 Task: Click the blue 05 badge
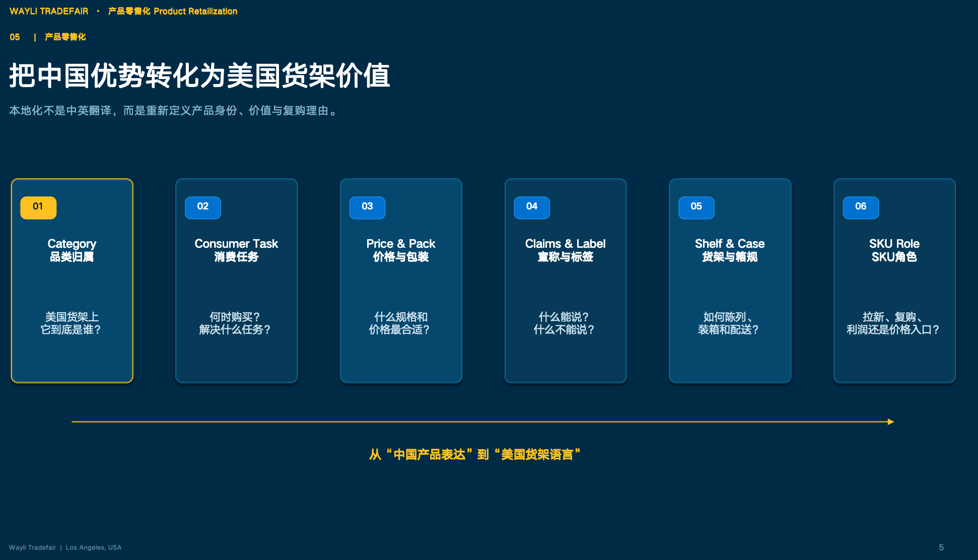pyautogui.click(x=696, y=207)
